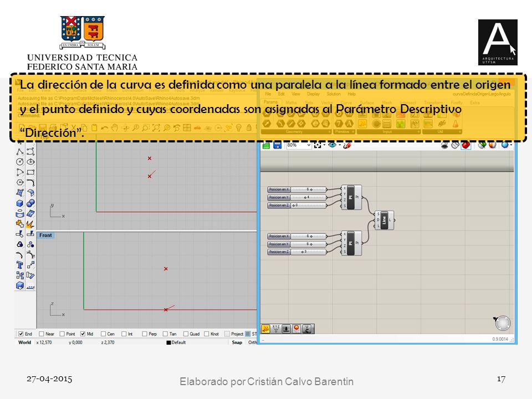Select the Box solid tool
The width and height of the screenshot is (532, 399).
pos(20,203)
